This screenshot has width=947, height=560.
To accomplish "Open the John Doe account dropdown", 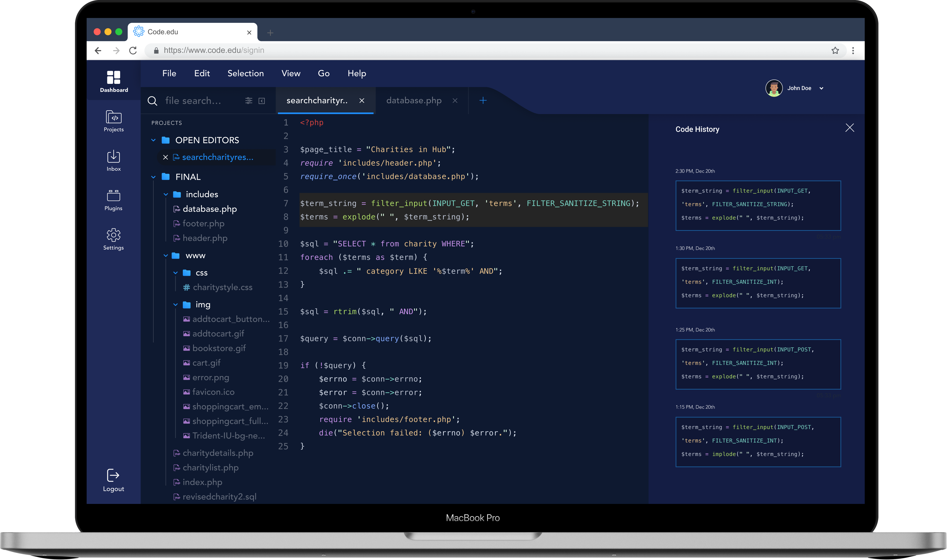I will pyautogui.click(x=821, y=88).
